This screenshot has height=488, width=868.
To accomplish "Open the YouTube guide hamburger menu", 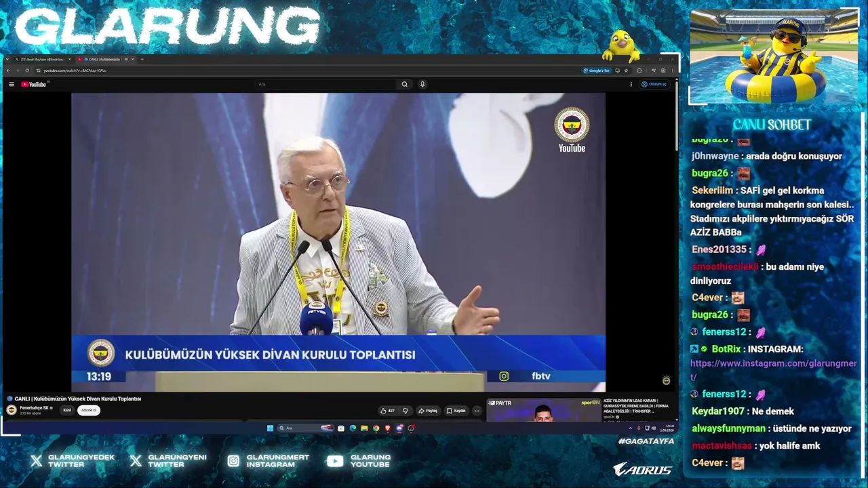I will pyautogui.click(x=12, y=84).
